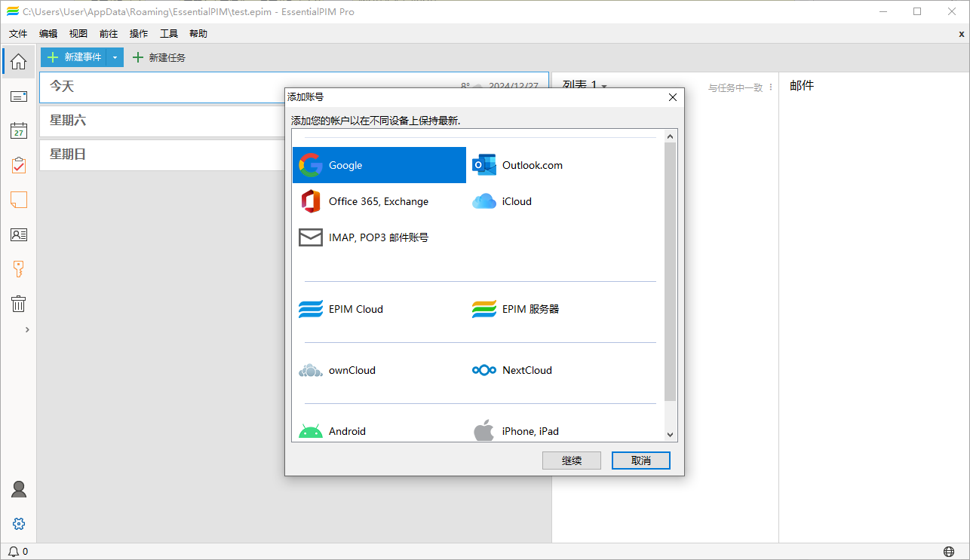The height and width of the screenshot is (560, 970).
Task: Open the 操作 menu
Action: [x=139, y=34]
